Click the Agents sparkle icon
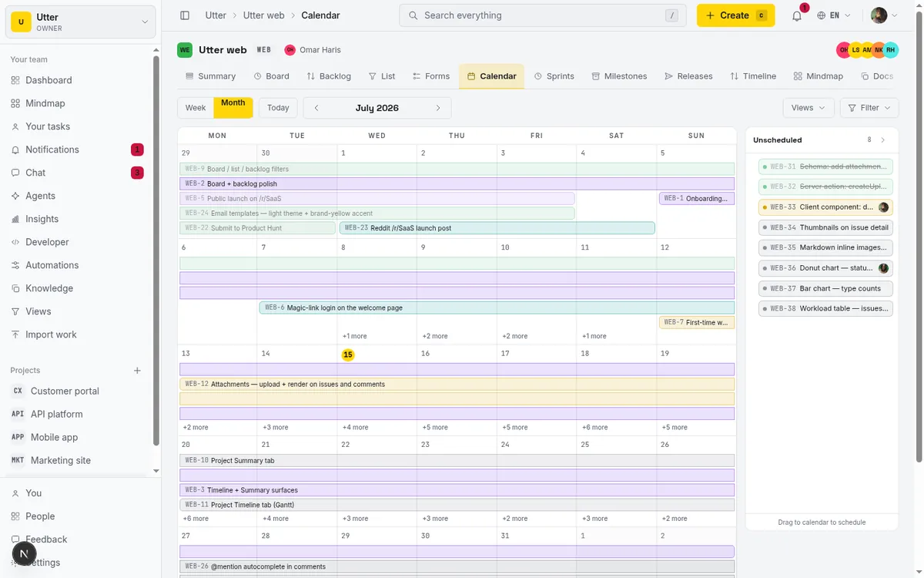 point(15,196)
